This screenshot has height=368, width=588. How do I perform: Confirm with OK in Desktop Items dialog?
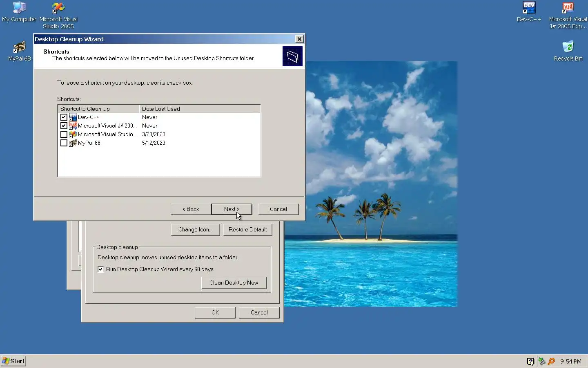tap(215, 313)
